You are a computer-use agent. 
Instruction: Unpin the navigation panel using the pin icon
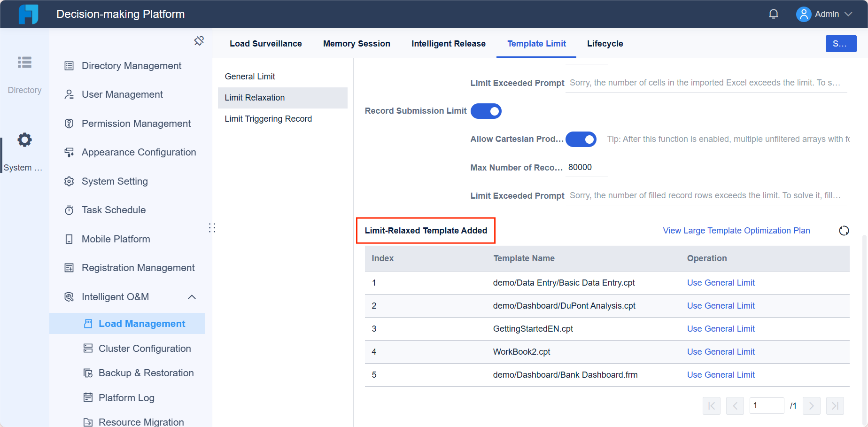click(x=199, y=41)
